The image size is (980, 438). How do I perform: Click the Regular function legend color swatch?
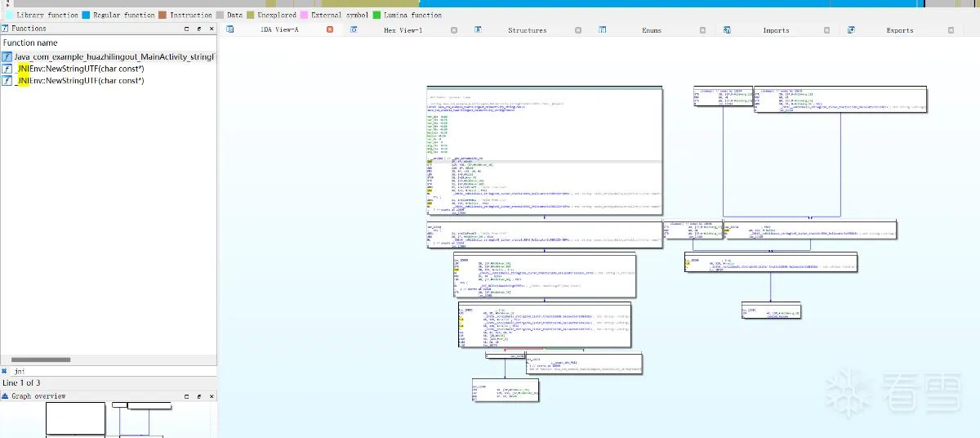(86, 15)
